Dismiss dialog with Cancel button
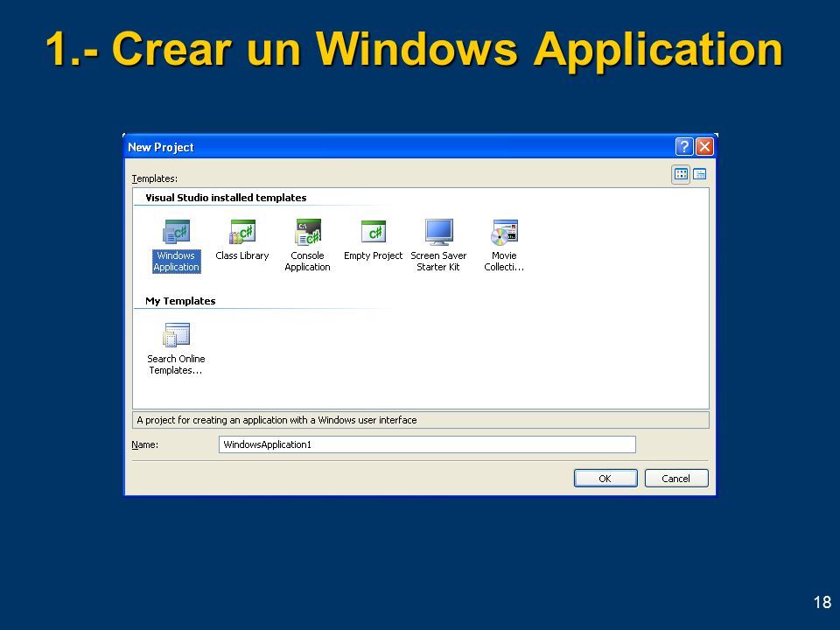 pyautogui.click(x=676, y=479)
